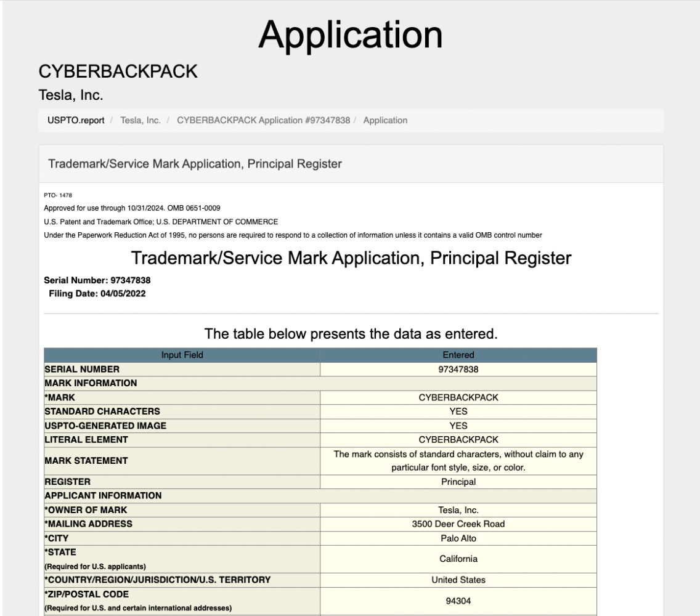Click the large 'Application' page title
The image size is (700, 616).
tap(351, 35)
